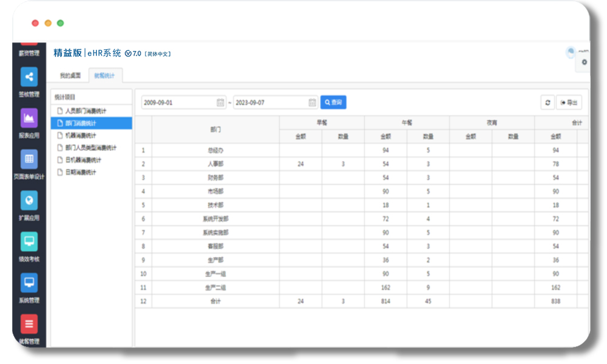The image size is (607, 364).
Task: Open 绩效考核 monitor icon in sidebar
Action: tap(29, 241)
